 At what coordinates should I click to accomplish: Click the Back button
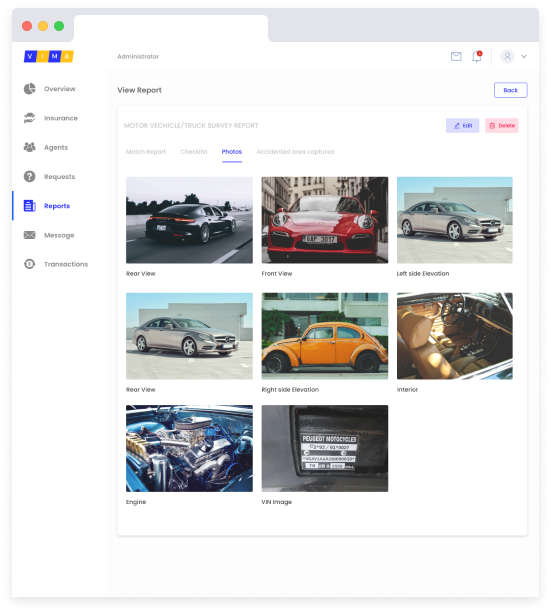point(510,90)
